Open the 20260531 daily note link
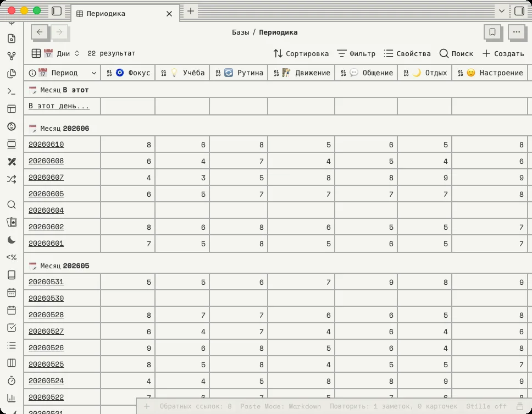Image resolution: width=532 pixels, height=414 pixels. click(x=46, y=282)
